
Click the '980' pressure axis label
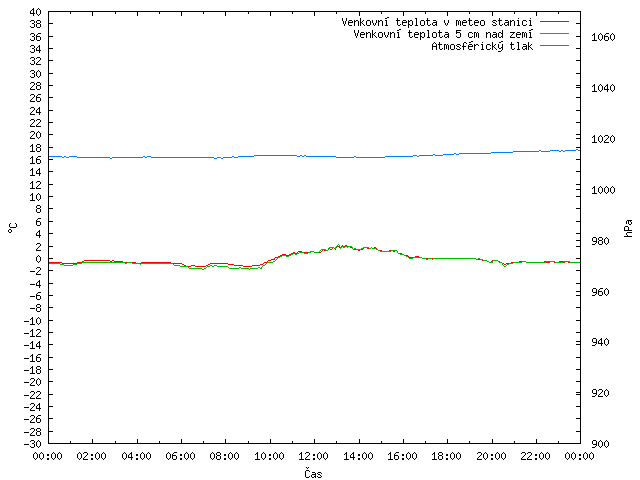click(600, 241)
